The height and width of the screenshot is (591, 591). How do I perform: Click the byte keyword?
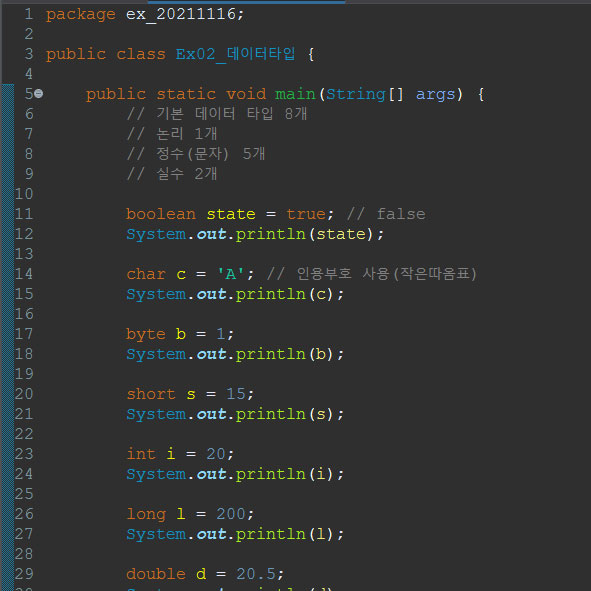click(x=146, y=334)
